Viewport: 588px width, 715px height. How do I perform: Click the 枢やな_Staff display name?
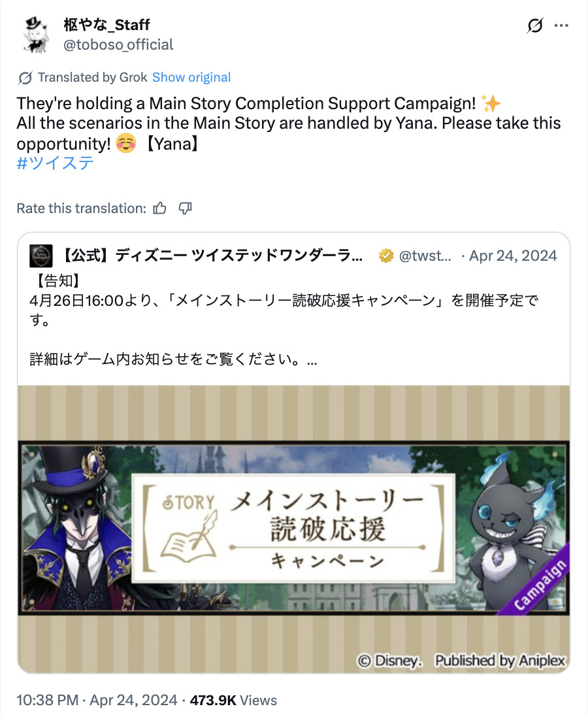[106, 25]
